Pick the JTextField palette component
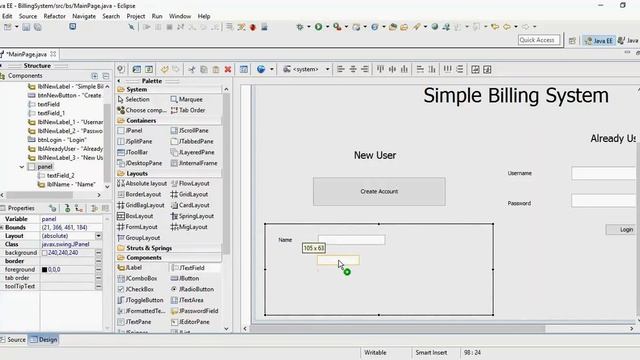This screenshot has width=640, height=360. (x=188, y=268)
